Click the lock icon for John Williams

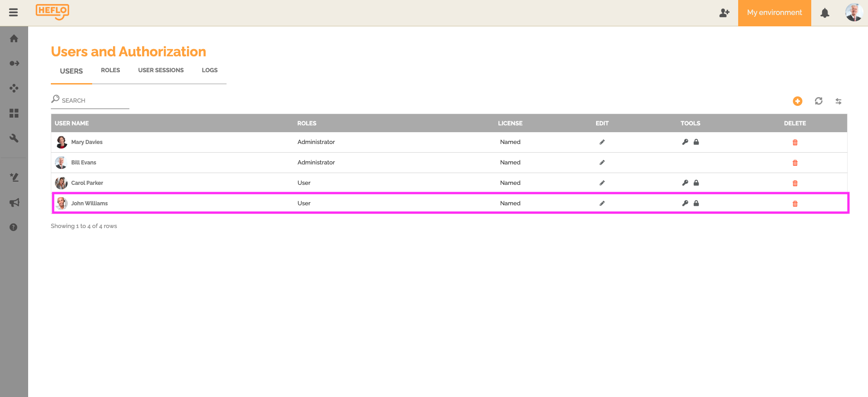pos(696,203)
